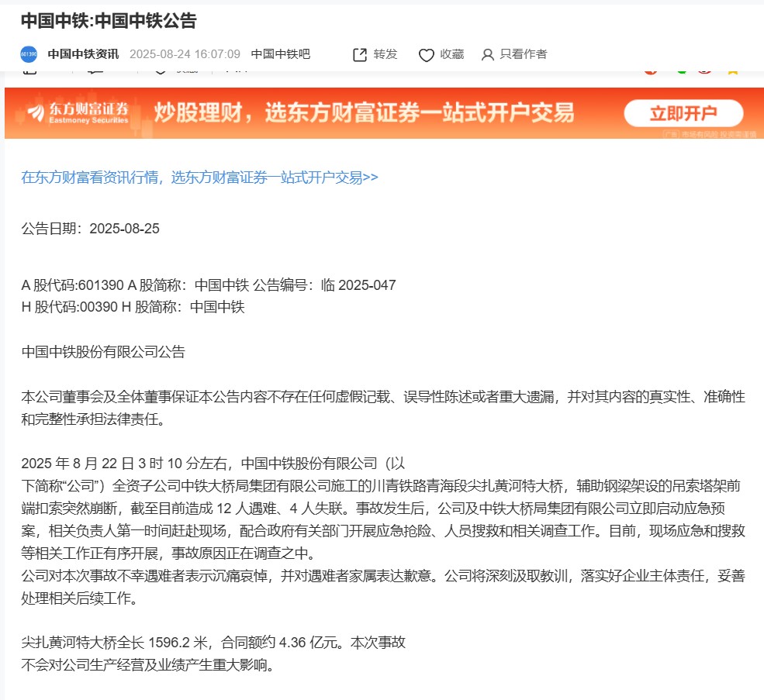This screenshot has width=764, height=700.
Task: Click line with A 股代码:601390
Action: pos(209,285)
